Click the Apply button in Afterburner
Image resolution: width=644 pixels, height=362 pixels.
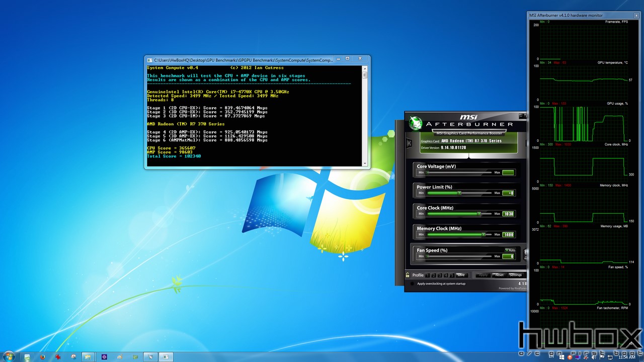[x=483, y=275]
